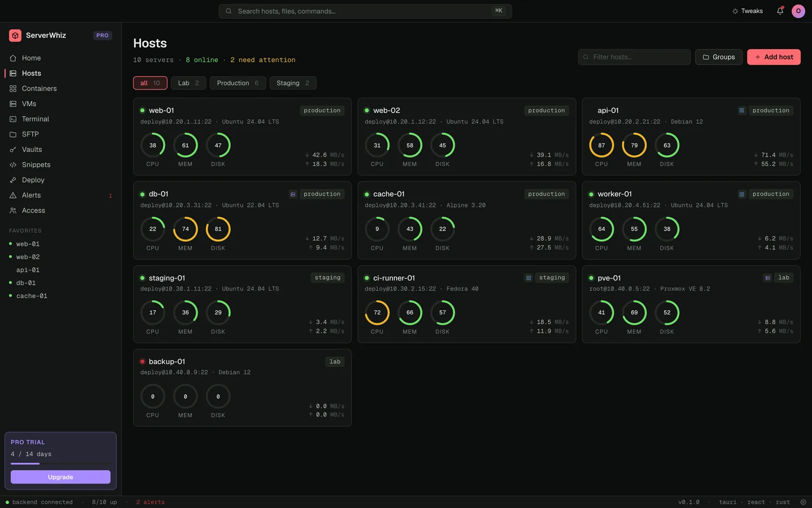The height and width of the screenshot is (508, 812).
Task: Open Snippets from the sidebar
Action: pos(60,165)
